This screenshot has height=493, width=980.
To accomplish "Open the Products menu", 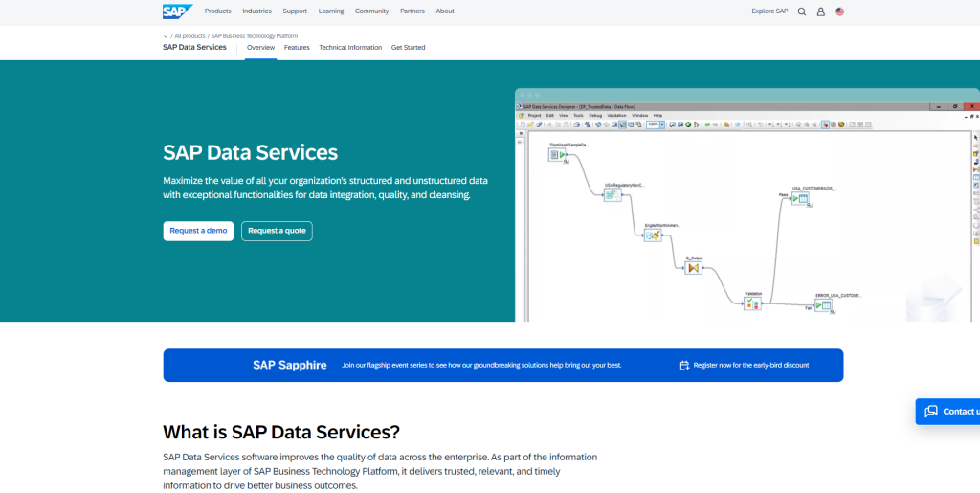I will 217,11.
